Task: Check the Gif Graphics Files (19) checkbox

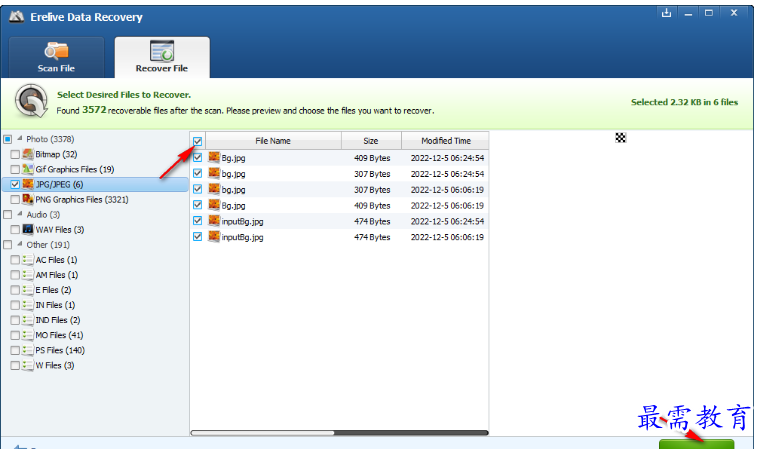Action: click(15, 169)
